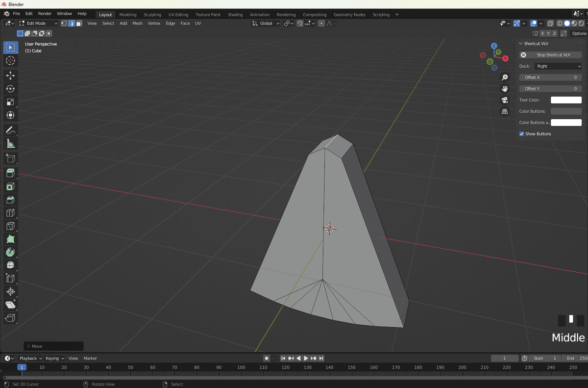The width and height of the screenshot is (588, 388).
Task: Play the animation forward
Action: (306, 359)
